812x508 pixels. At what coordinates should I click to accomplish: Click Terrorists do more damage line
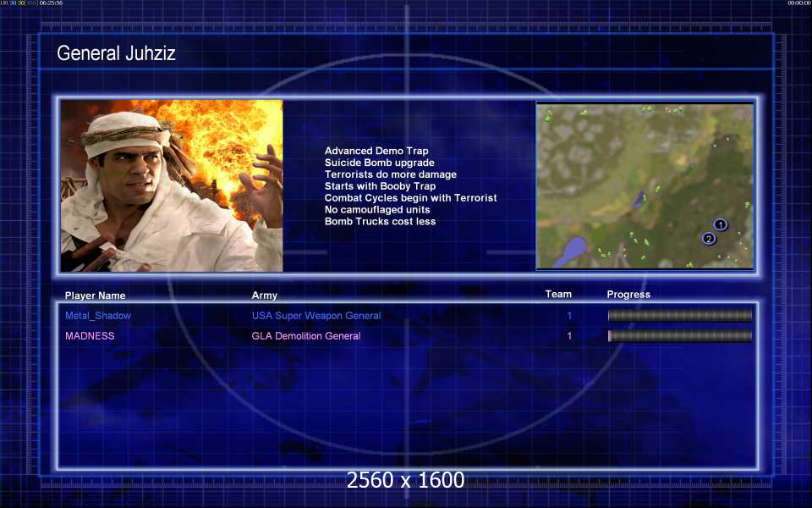coord(391,174)
